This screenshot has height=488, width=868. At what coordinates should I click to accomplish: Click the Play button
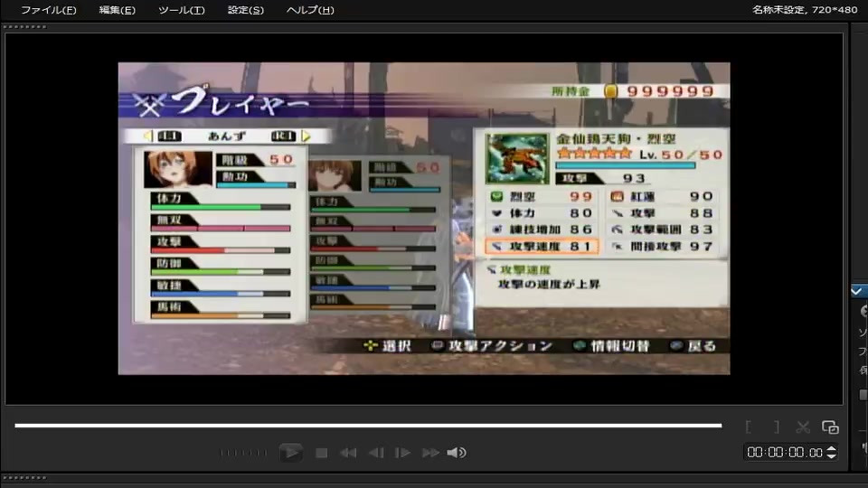click(x=290, y=453)
